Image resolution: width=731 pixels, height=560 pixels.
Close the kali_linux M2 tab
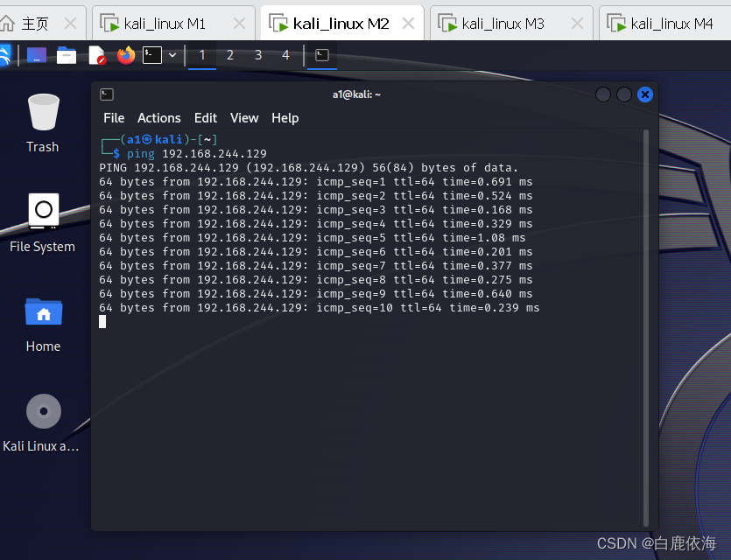[408, 24]
